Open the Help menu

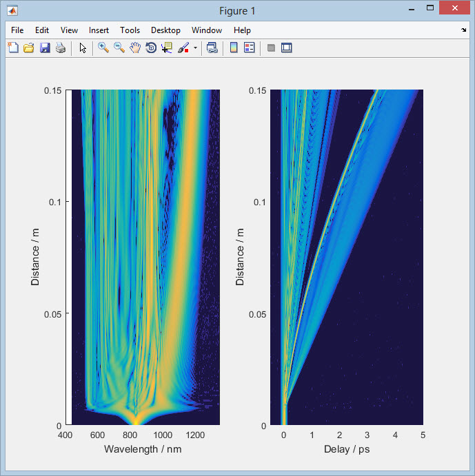point(242,30)
